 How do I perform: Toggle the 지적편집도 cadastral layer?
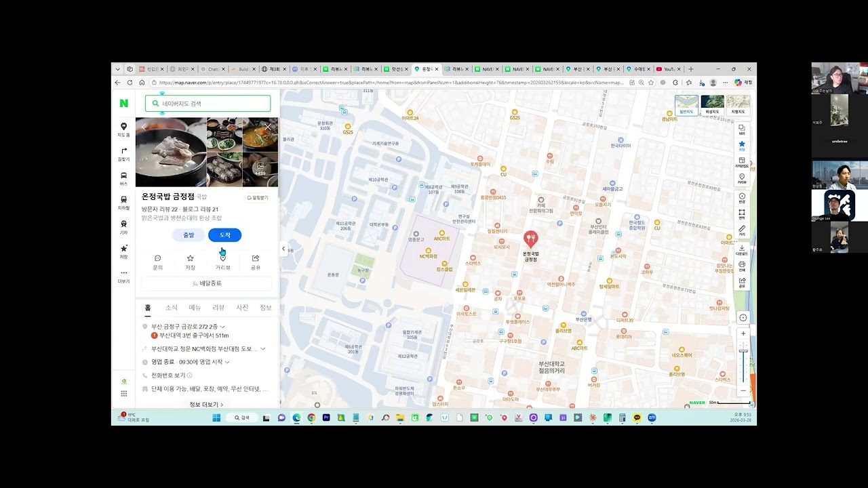click(x=742, y=162)
